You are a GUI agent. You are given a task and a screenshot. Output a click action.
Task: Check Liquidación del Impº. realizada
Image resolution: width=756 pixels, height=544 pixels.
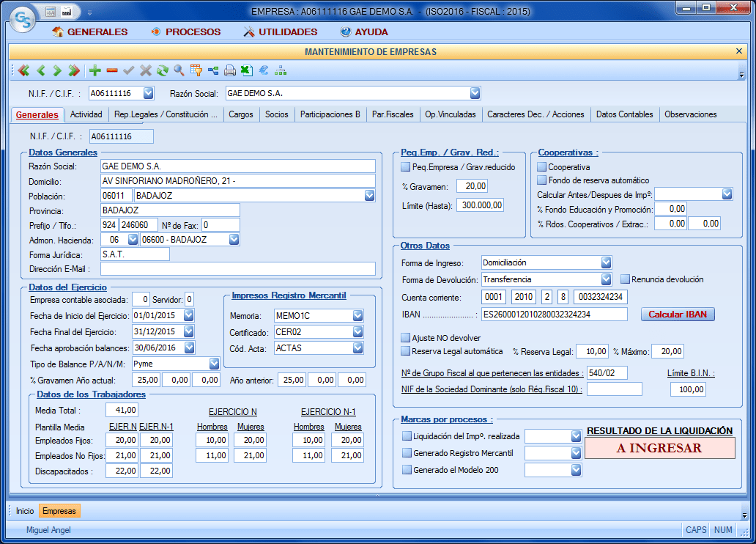(407, 436)
